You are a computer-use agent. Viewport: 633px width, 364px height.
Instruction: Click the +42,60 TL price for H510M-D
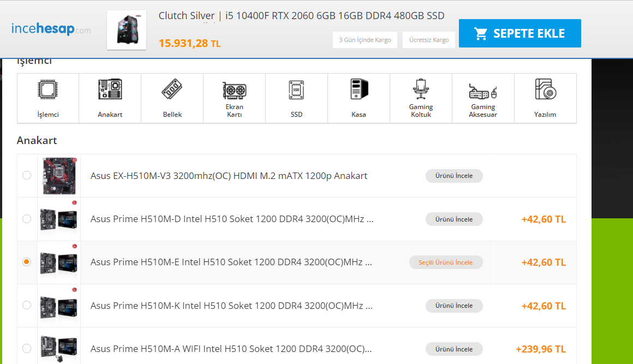(x=544, y=219)
